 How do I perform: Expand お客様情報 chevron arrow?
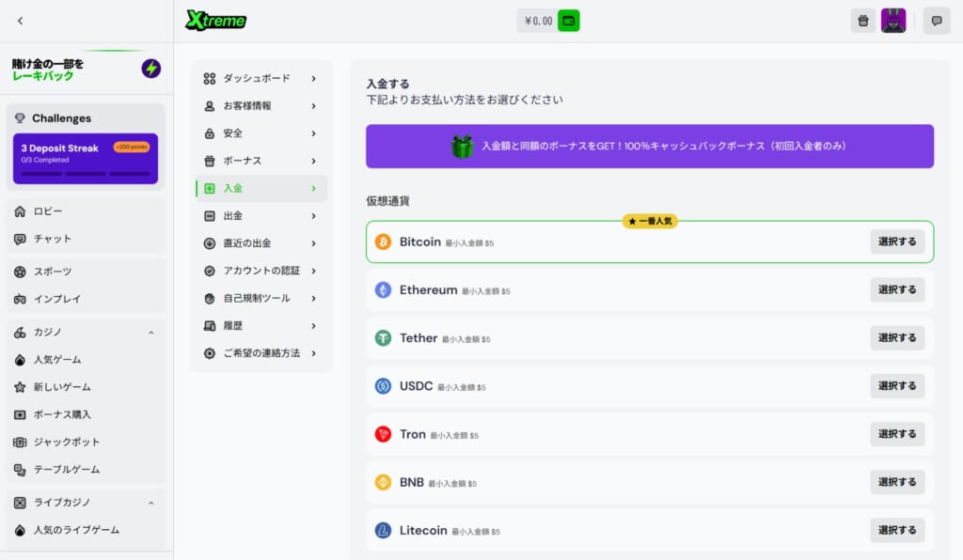click(x=314, y=106)
